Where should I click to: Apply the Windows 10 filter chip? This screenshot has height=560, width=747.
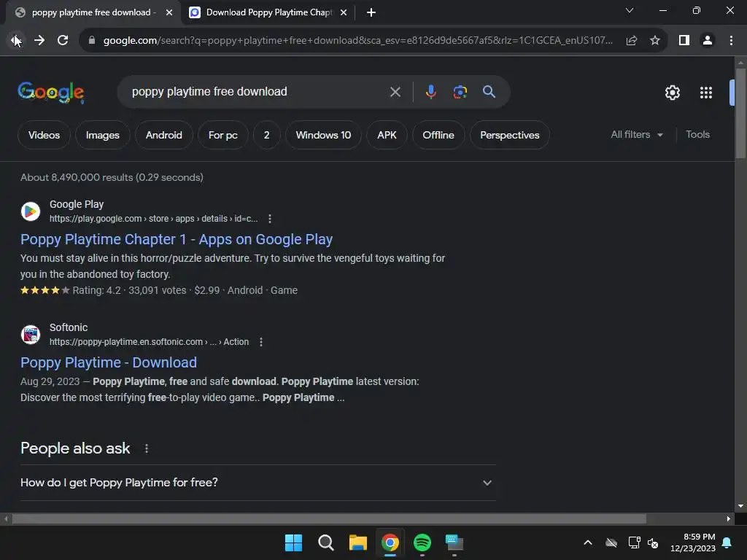click(323, 135)
